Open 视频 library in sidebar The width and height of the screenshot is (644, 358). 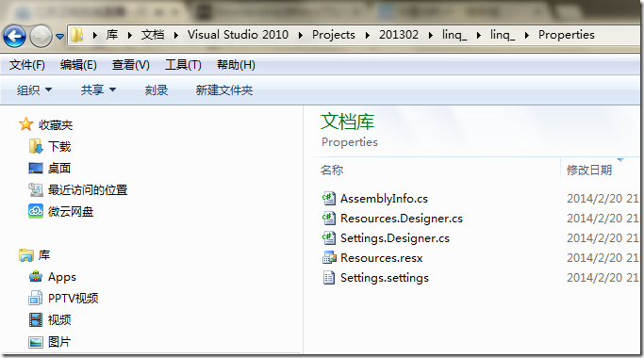pyautogui.click(x=59, y=319)
